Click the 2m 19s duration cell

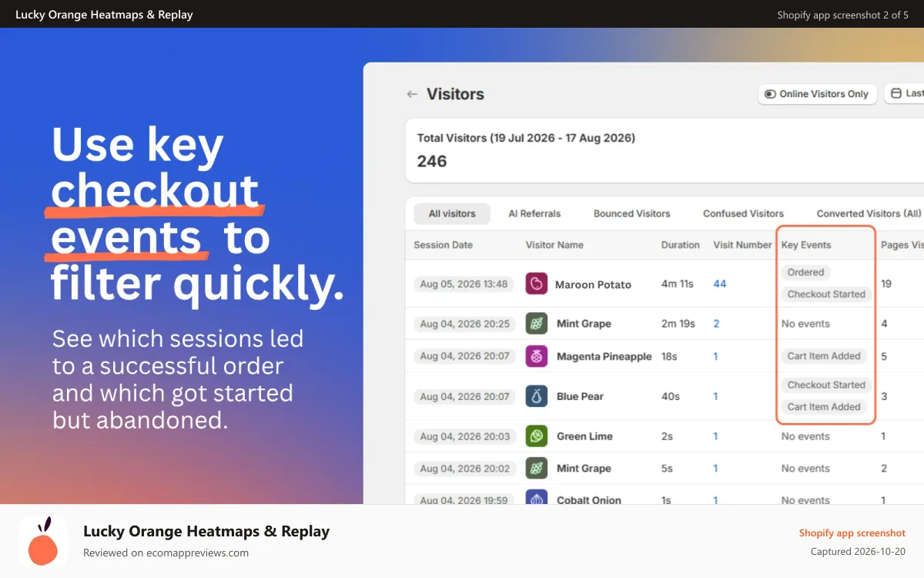tap(678, 324)
